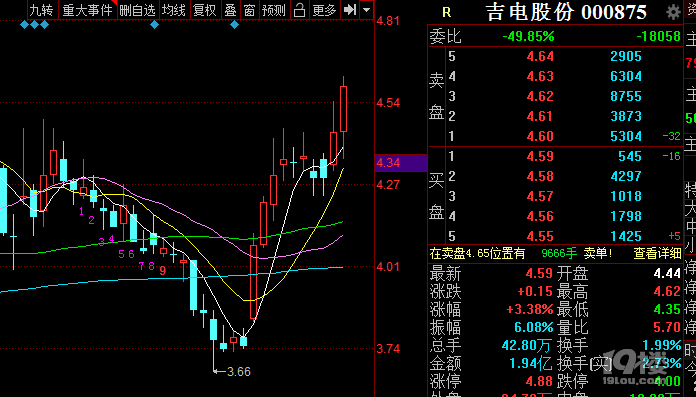Click the jump-to-end arrow icon
The width and height of the screenshot is (696, 397).
coord(350,10)
